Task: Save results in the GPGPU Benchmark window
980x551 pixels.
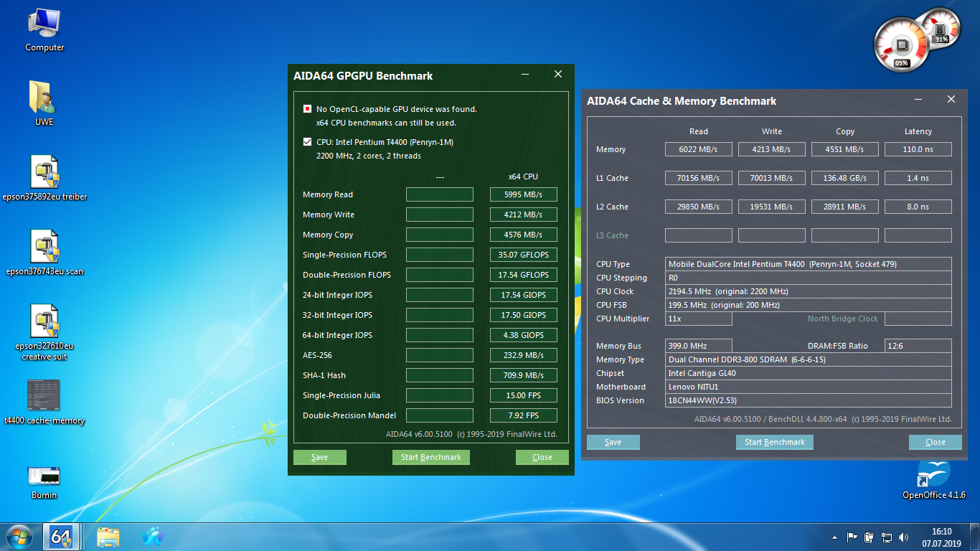Action: (x=319, y=456)
